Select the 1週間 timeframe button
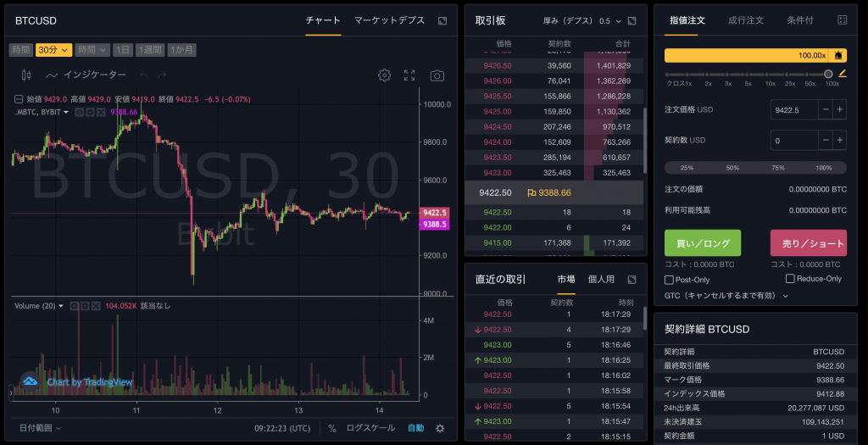 coord(150,50)
